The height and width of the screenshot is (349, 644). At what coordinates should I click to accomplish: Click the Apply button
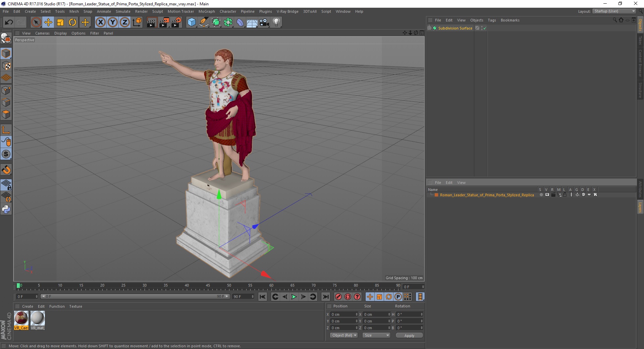[409, 335]
